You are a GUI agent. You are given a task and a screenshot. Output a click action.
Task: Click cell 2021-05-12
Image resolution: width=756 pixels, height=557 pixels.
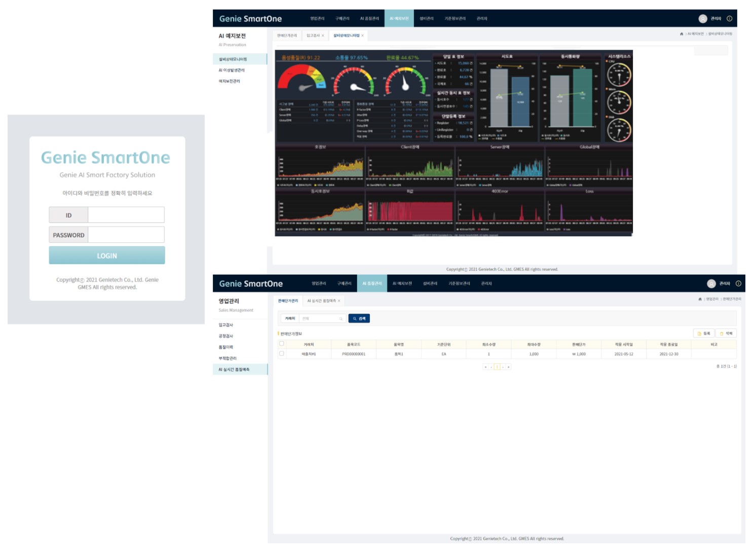tap(624, 354)
